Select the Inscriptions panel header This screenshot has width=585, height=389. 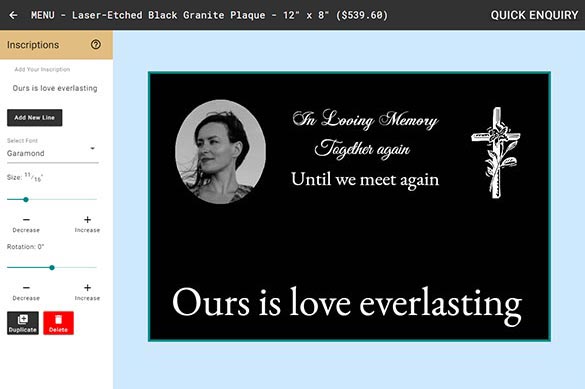point(56,45)
